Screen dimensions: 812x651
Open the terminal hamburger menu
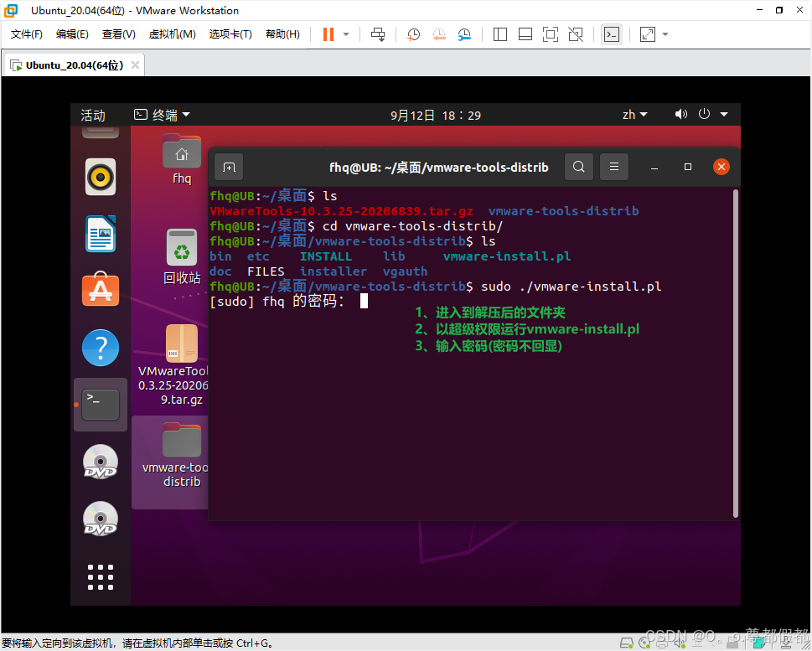tap(614, 167)
